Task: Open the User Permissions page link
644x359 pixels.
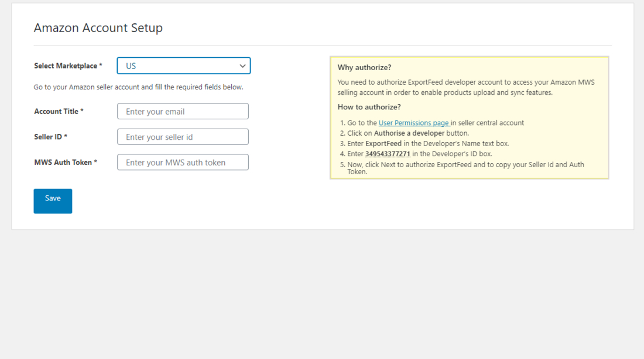Action: (414, 123)
